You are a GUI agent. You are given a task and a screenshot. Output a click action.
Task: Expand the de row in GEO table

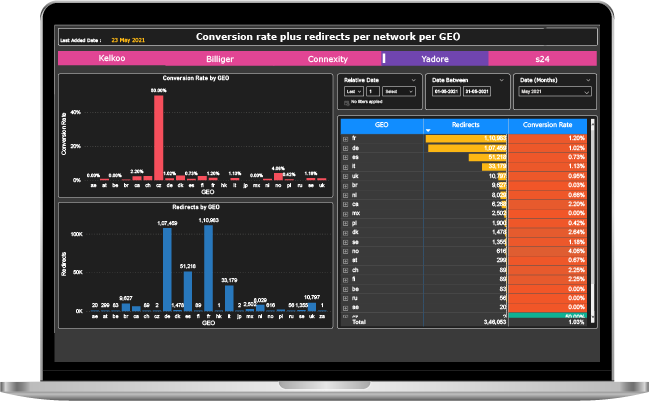point(345,148)
